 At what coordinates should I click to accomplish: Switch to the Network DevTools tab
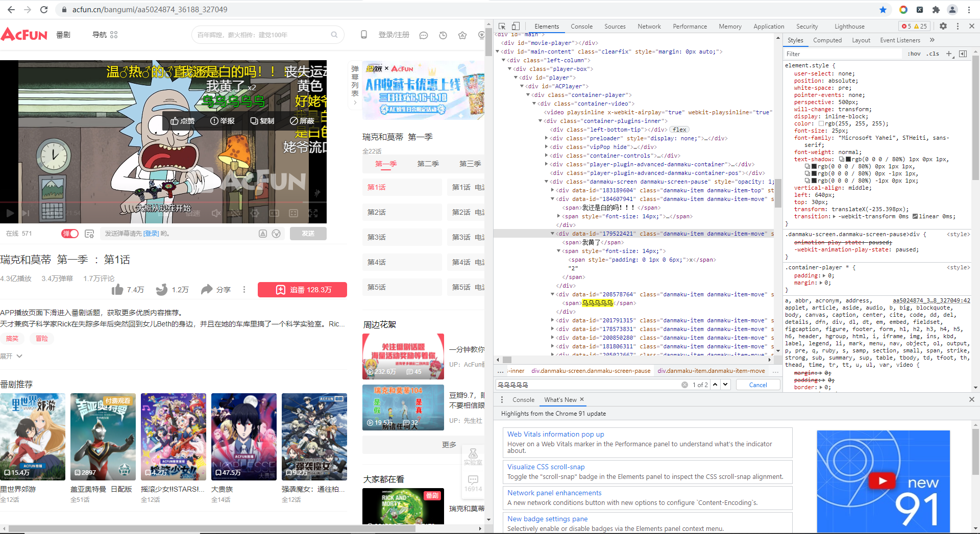point(649,26)
